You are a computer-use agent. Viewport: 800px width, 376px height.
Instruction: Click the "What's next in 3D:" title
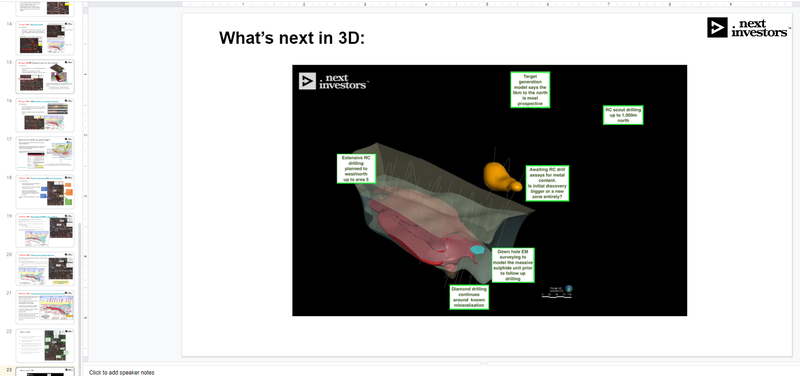click(x=292, y=38)
